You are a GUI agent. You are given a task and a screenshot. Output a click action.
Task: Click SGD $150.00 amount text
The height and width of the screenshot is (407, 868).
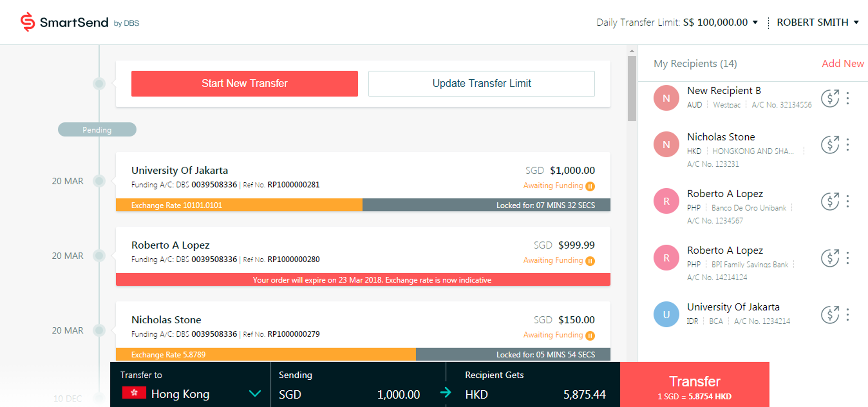[564, 320]
